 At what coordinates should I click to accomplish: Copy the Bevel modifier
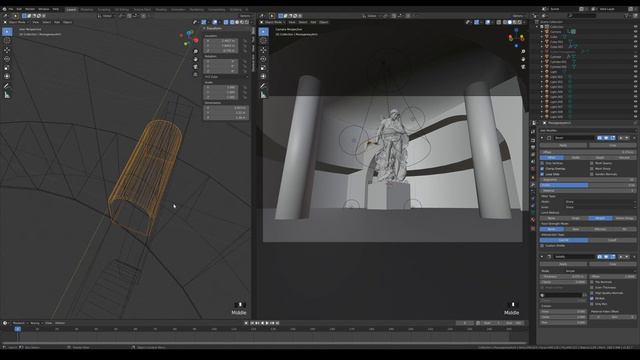[x=612, y=145]
